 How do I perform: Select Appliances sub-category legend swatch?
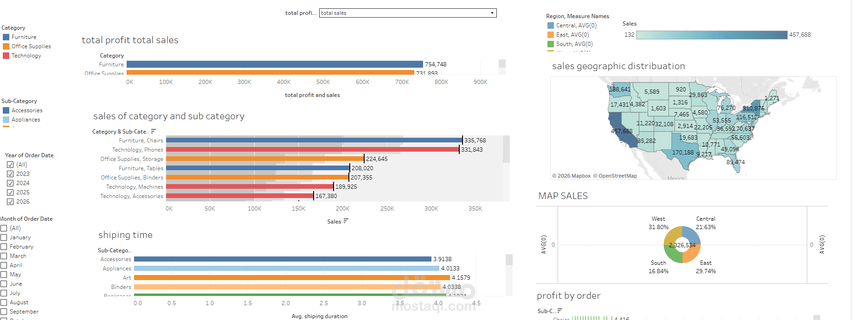6,120
